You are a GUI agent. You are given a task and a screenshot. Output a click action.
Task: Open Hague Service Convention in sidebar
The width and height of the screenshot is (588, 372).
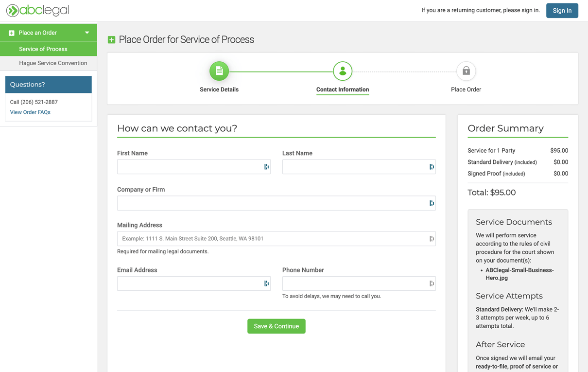click(53, 63)
